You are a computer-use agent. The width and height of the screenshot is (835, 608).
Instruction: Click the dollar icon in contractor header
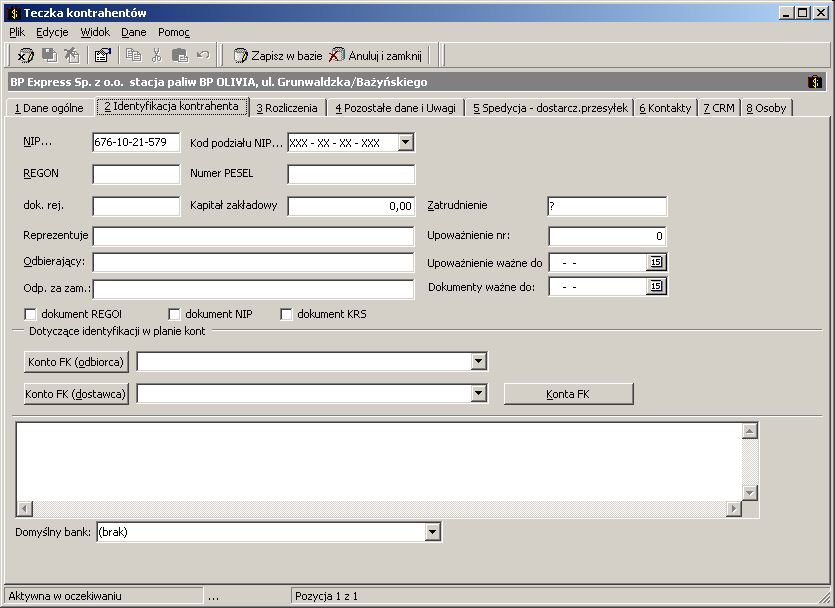814,82
